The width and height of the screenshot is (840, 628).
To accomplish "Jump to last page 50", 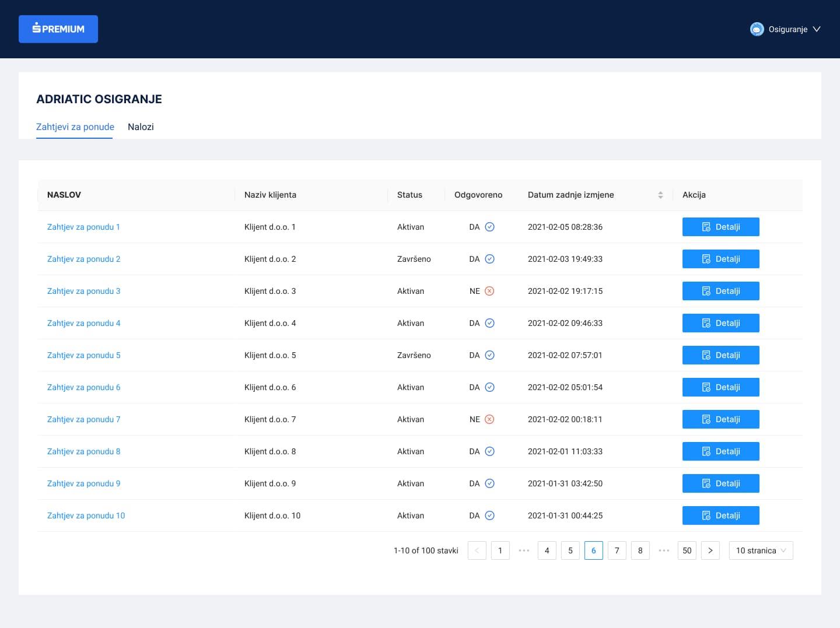I will (687, 550).
